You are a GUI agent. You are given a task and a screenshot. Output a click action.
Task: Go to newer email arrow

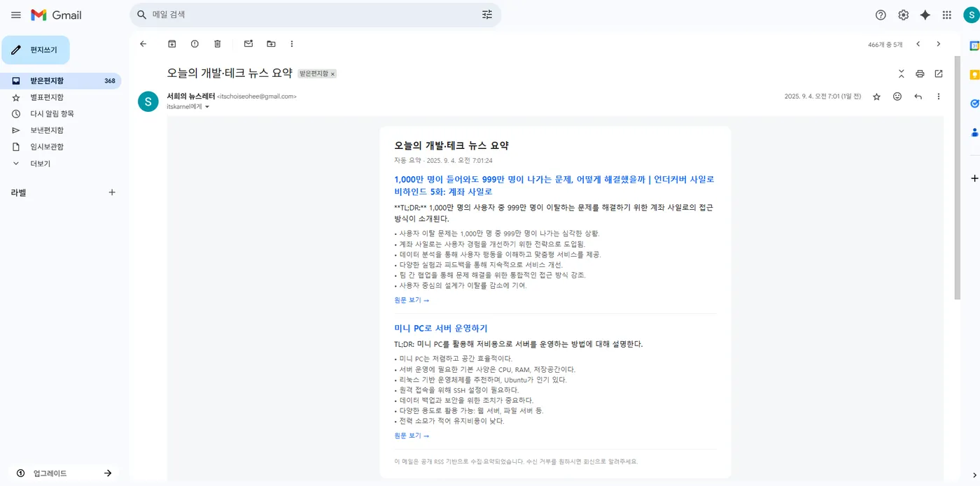[918, 43]
